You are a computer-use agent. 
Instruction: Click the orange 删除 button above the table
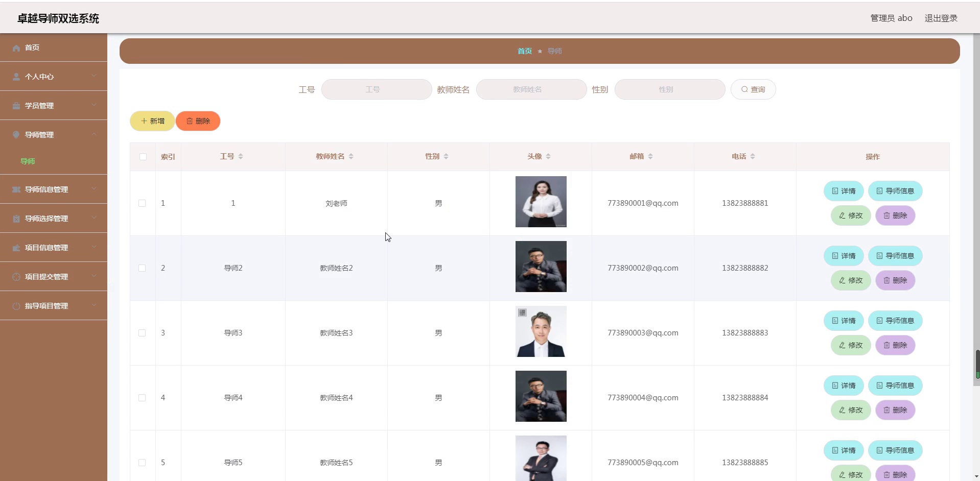[x=198, y=121]
